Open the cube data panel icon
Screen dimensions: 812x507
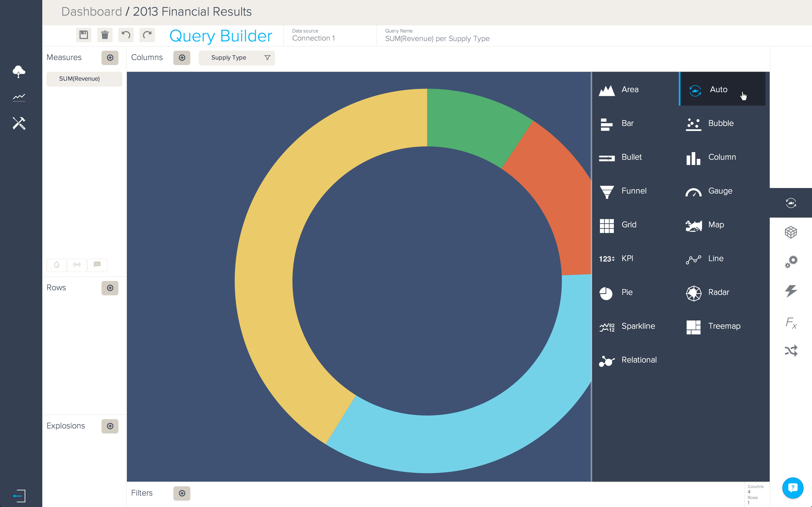(791, 232)
